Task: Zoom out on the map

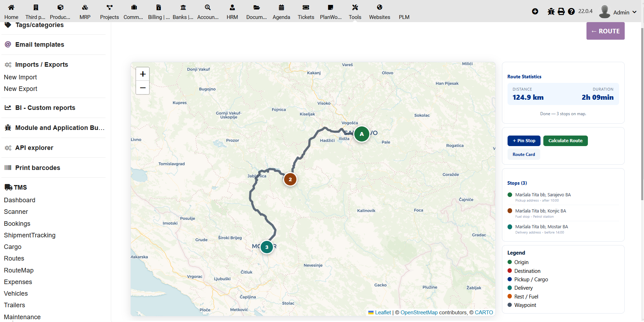Action: [143, 87]
